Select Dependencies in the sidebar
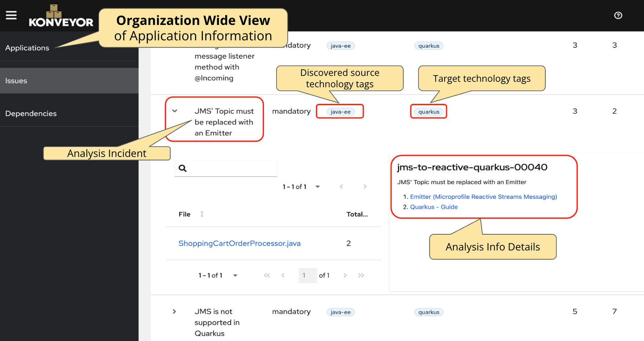 click(x=31, y=114)
